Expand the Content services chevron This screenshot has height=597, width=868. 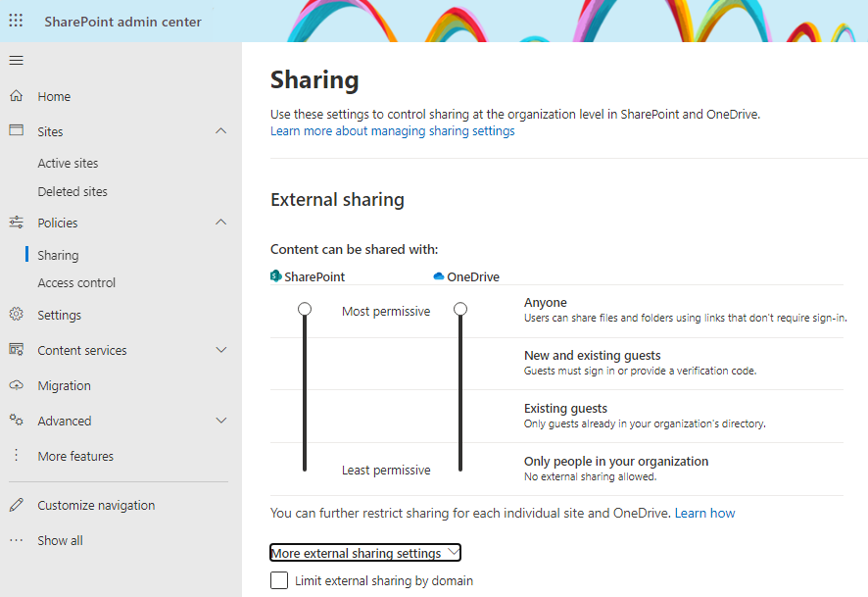[220, 350]
